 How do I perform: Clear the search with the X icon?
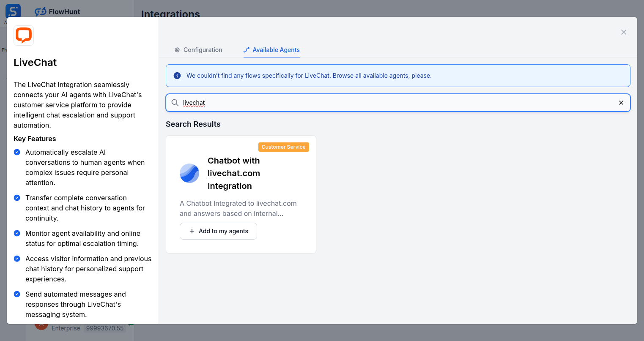click(621, 102)
